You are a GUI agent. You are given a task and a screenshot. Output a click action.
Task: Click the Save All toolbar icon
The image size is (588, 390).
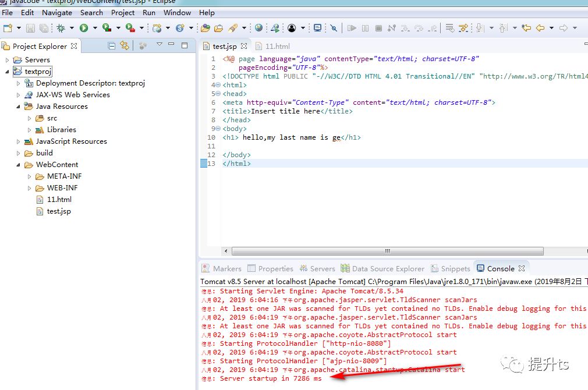point(44,28)
